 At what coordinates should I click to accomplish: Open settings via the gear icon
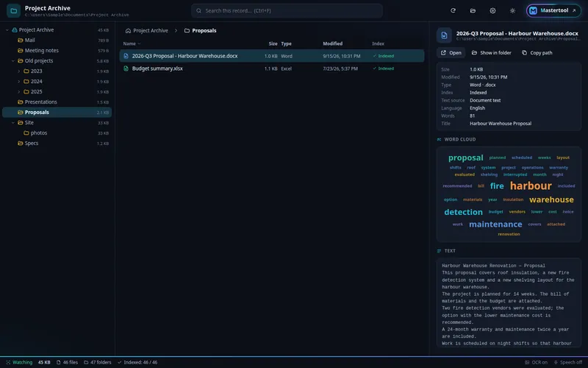tap(492, 10)
